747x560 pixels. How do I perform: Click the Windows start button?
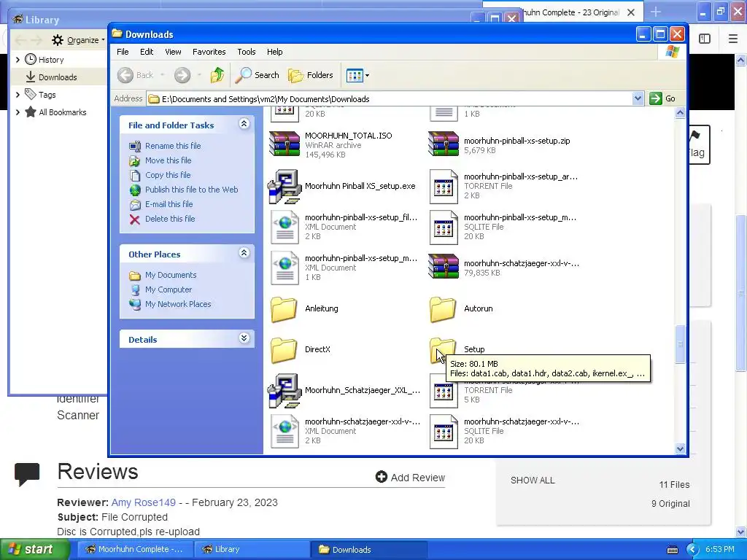tap(35, 549)
